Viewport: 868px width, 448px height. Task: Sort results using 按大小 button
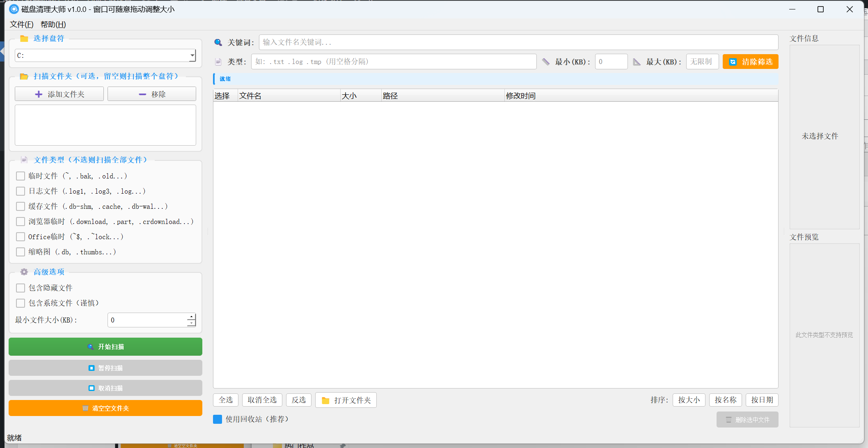[x=689, y=400]
